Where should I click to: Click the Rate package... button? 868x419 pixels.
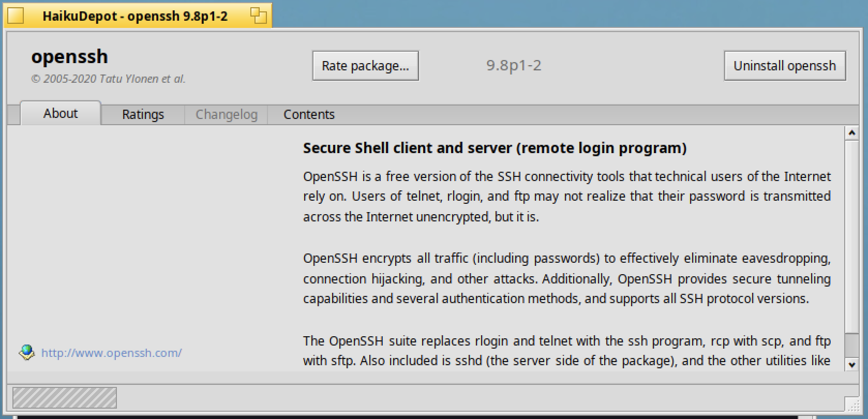[365, 66]
